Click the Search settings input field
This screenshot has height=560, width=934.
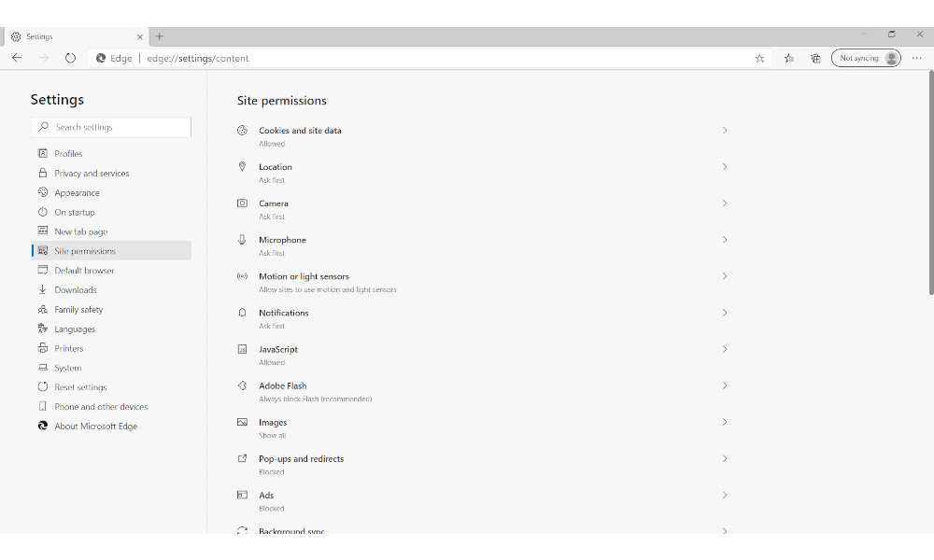tap(111, 127)
